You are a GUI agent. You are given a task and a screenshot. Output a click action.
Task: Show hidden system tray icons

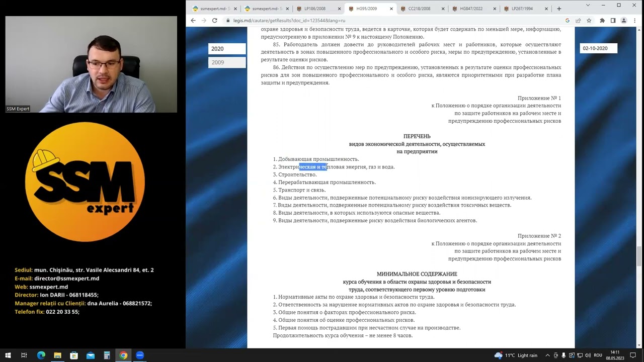point(548,355)
